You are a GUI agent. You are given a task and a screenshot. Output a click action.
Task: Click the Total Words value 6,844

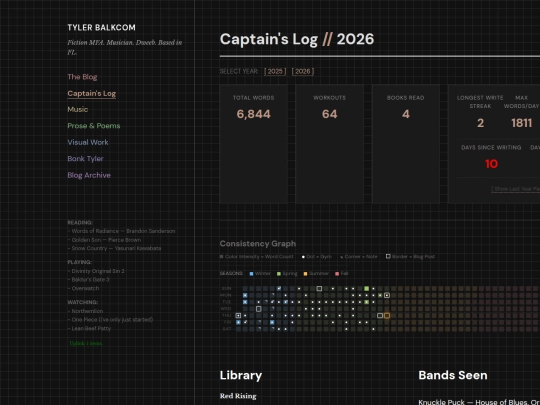[x=253, y=114]
